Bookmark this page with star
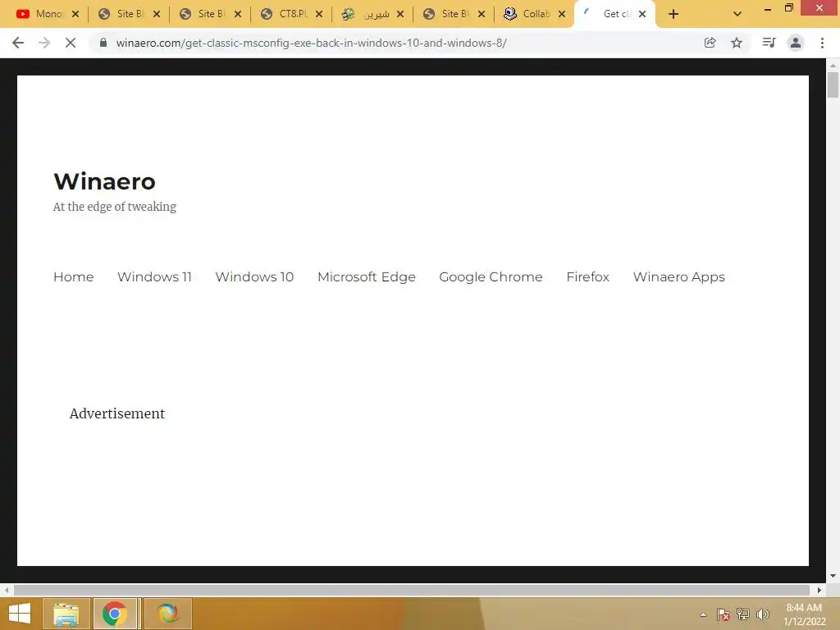The height and width of the screenshot is (630, 840). pos(737,43)
